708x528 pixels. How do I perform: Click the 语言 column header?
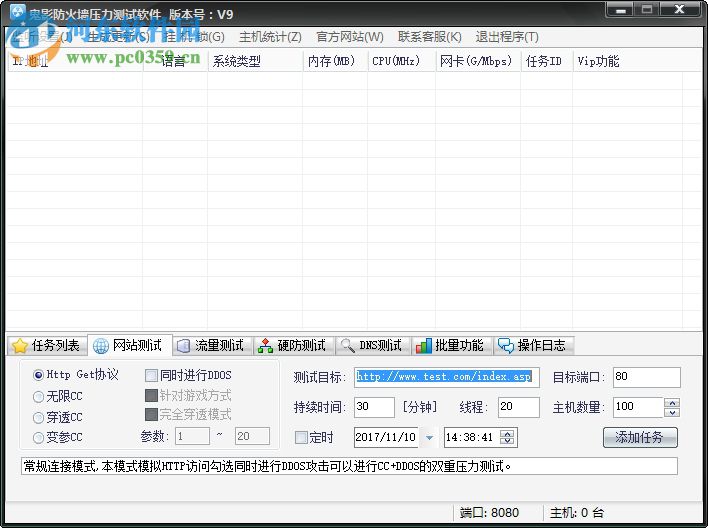(x=175, y=61)
